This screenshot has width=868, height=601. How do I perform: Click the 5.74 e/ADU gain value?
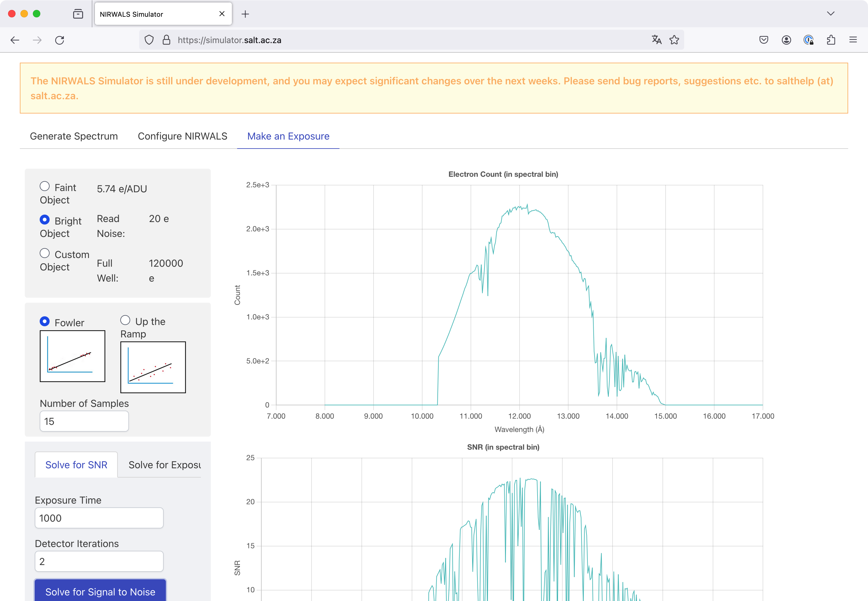[122, 189]
